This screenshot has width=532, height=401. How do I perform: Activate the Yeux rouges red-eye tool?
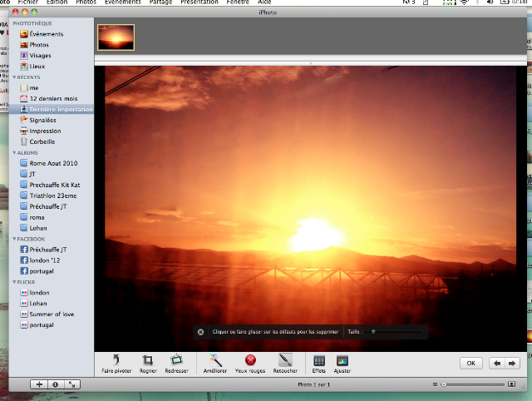(x=250, y=364)
